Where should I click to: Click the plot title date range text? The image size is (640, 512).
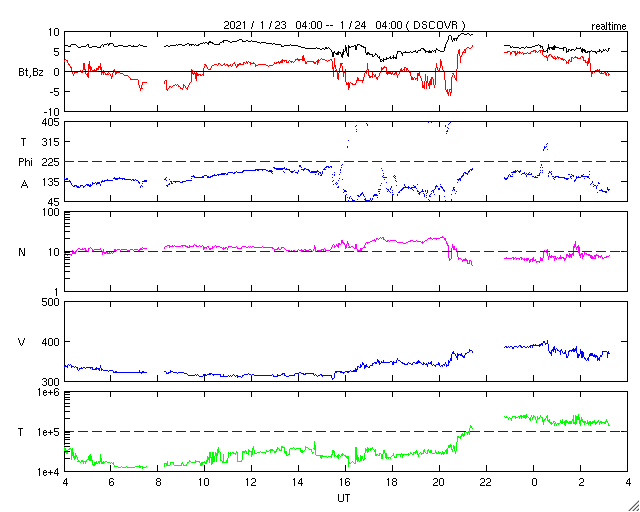(344, 25)
